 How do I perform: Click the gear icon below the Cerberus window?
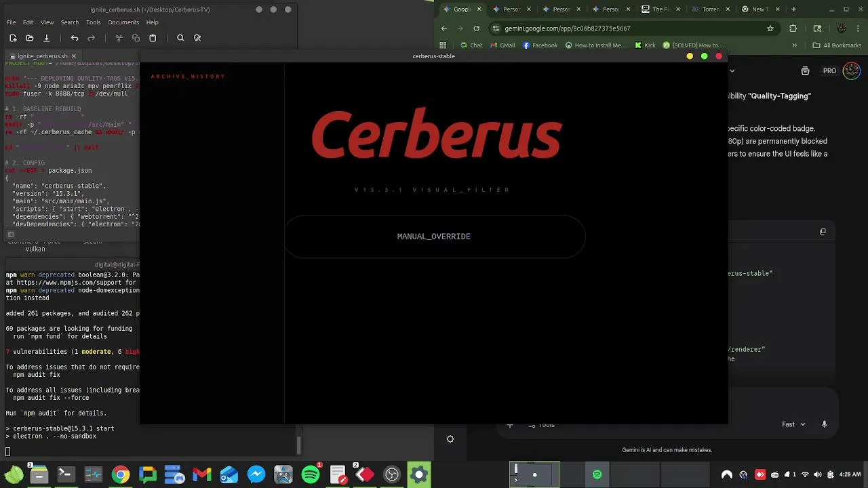click(450, 439)
